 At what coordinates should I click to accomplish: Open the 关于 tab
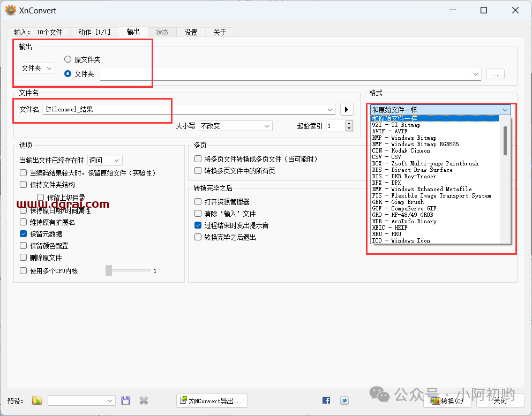coord(220,32)
